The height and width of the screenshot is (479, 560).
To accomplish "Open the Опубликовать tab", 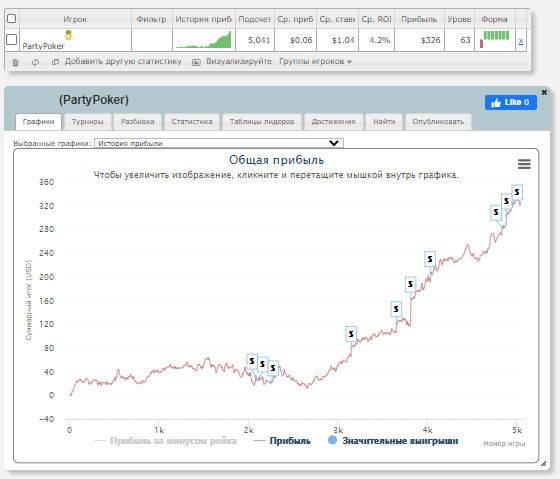I will pos(438,121).
